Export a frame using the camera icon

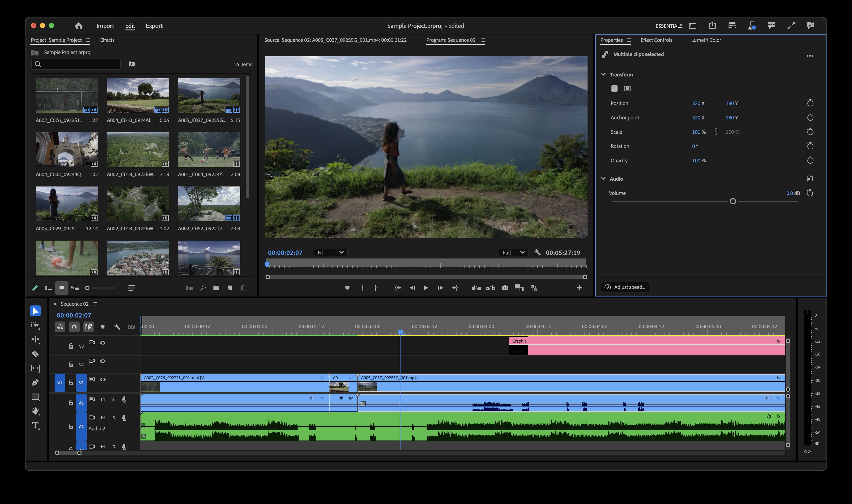click(505, 288)
